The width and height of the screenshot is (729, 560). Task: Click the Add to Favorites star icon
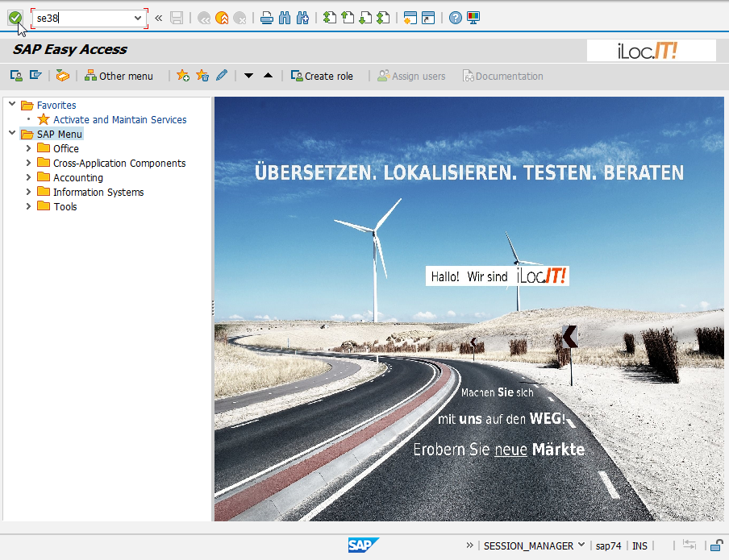coord(183,76)
